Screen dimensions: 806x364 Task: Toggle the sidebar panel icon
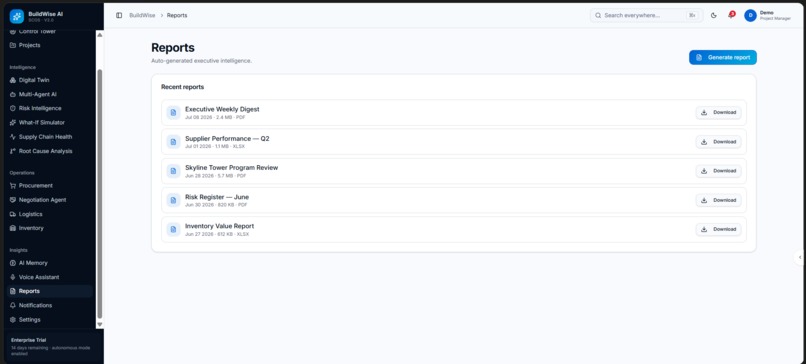(119, 15)
